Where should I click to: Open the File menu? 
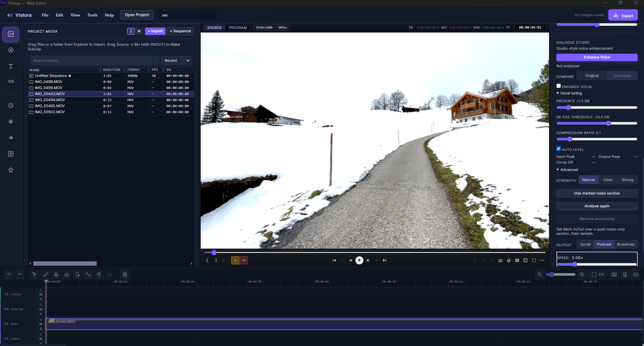pos(45,15)
